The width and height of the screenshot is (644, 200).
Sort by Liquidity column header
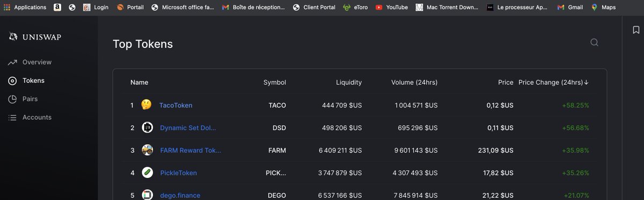click(349, 83)
